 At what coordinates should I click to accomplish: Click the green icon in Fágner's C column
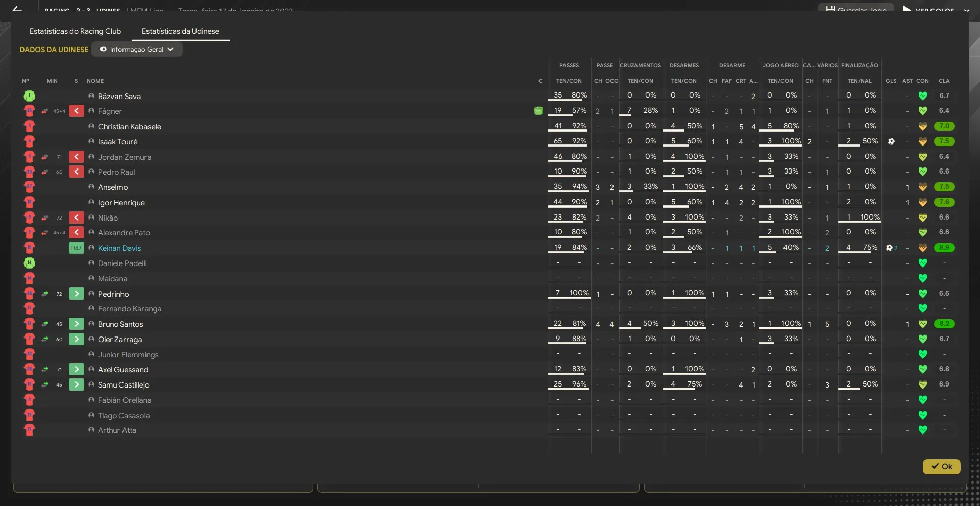(x=538, y=111)
